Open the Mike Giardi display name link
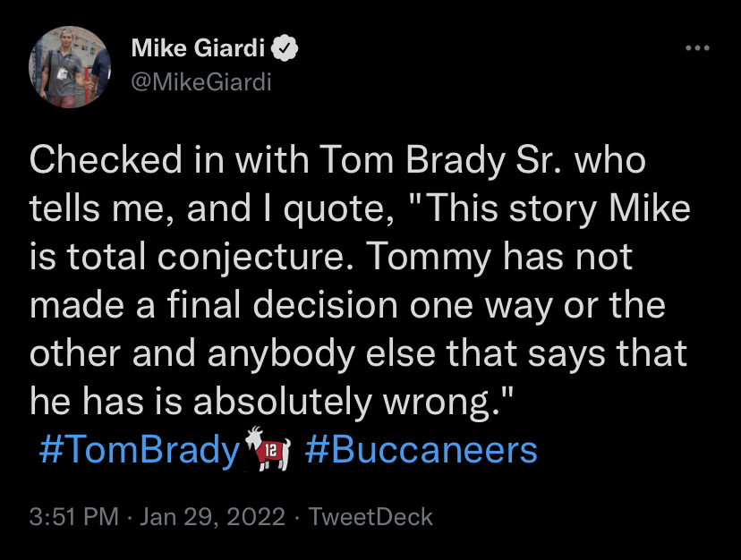The width and height of the screenshot is (741, 560). pos(198,47)
